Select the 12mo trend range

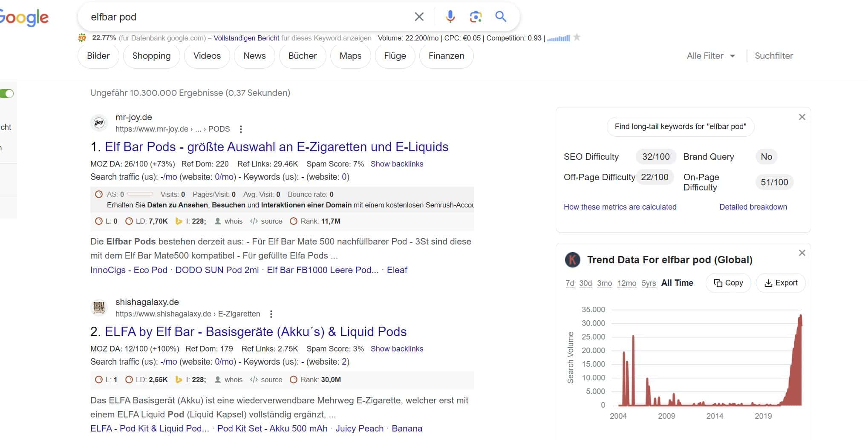click(627, 283)
